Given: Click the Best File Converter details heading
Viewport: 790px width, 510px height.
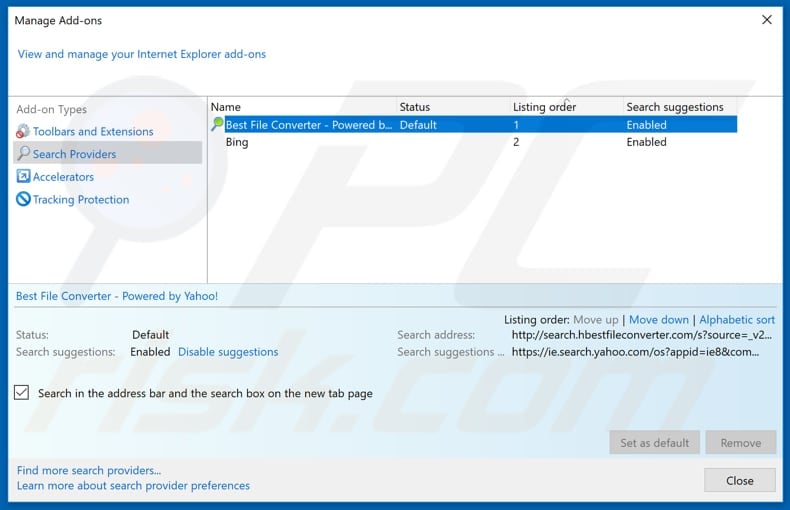Looking at the screenshot, I should [117, 296].
